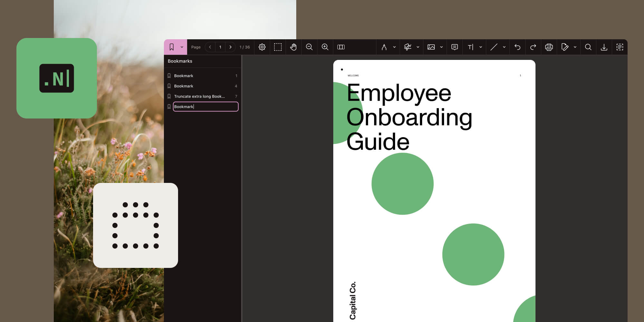Image resolution: width=644 pixels, height=322 pixels.
Task: Add a note comment annotation
Action: [455, 47]
